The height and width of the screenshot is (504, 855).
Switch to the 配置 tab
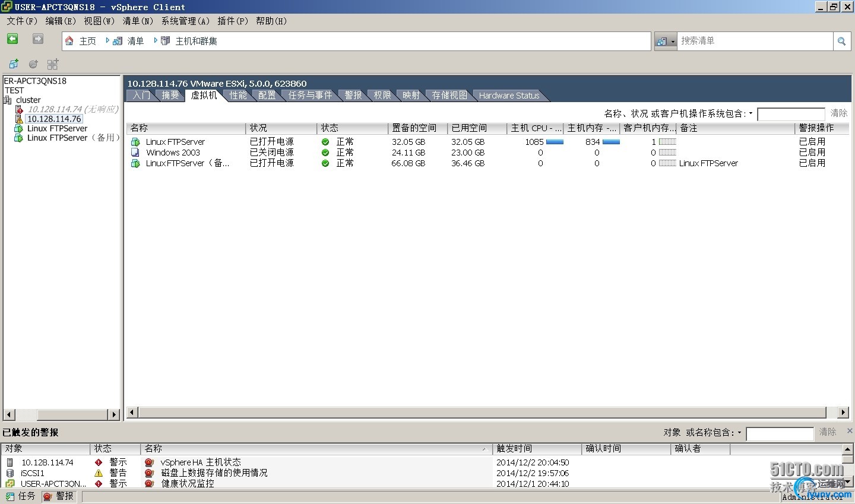[267, 96]
